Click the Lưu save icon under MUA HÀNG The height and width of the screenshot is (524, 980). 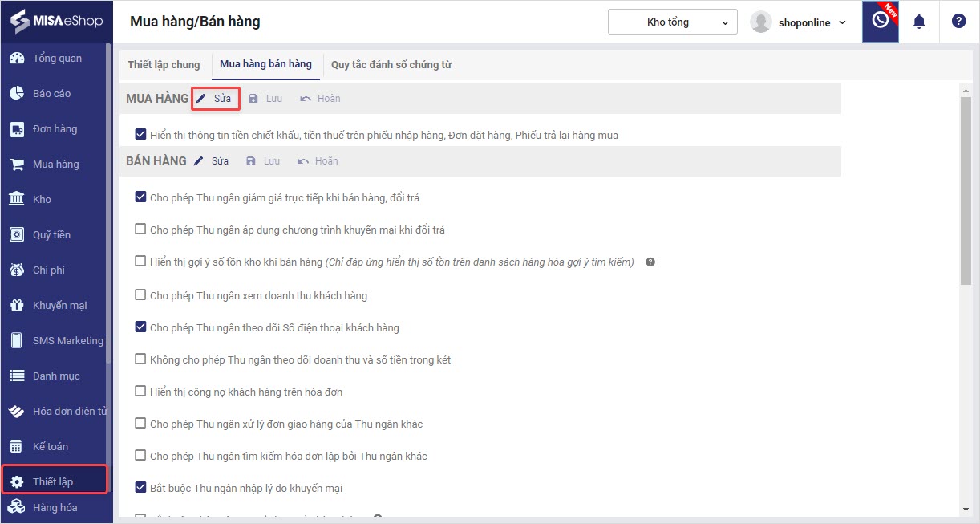coord(253,99)
